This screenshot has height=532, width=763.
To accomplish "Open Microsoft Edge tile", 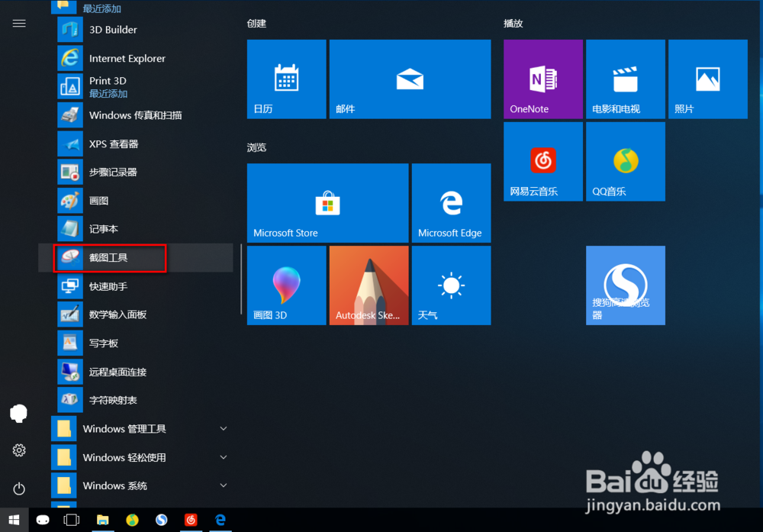I will click(x=452, y=203).
